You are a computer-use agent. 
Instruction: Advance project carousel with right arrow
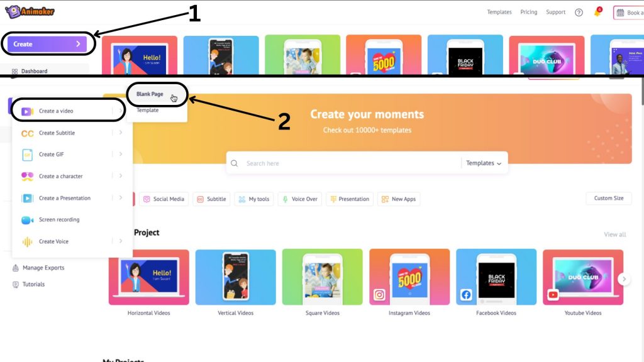tap(624, 279)
